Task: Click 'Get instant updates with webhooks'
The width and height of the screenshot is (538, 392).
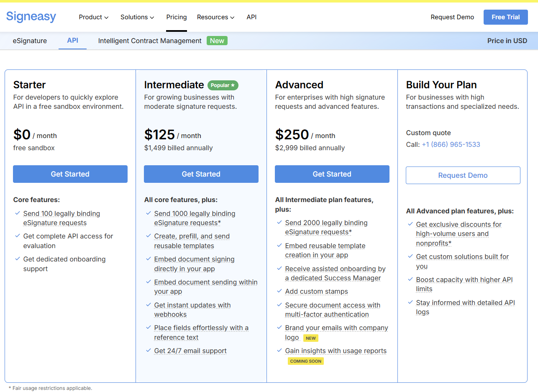Action: (x=192, y=310)
